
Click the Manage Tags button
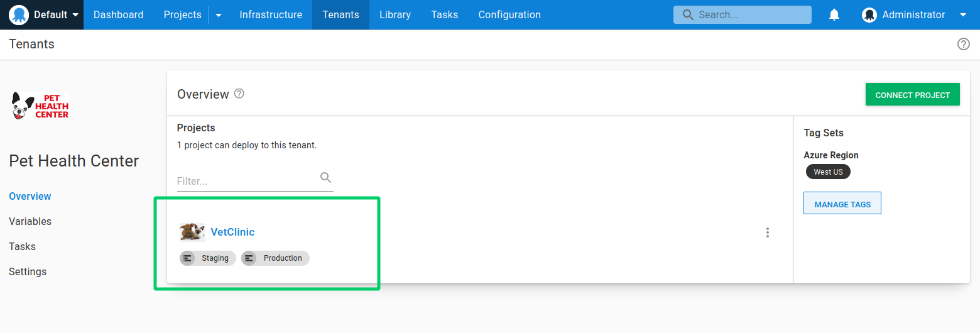(x=842, y=204)
